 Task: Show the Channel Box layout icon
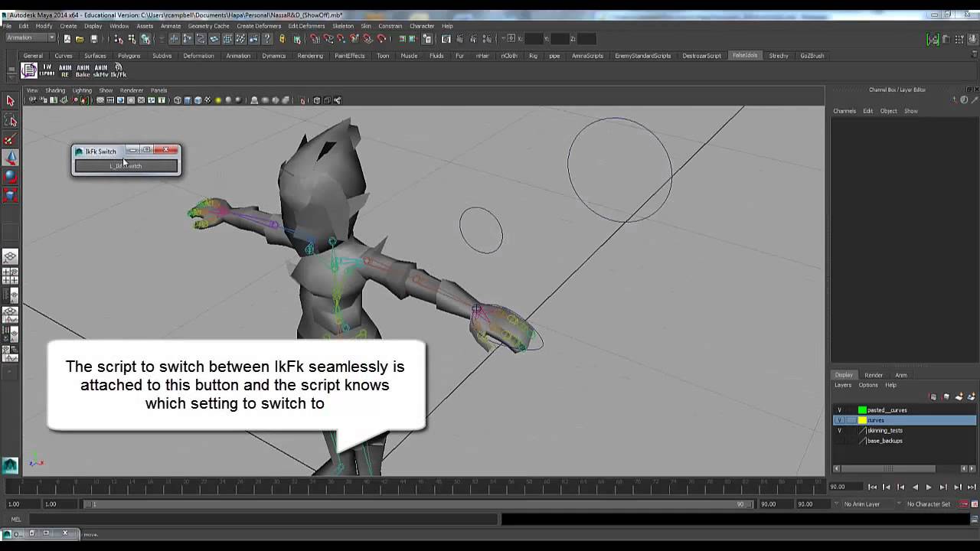[x=975, y=39]
